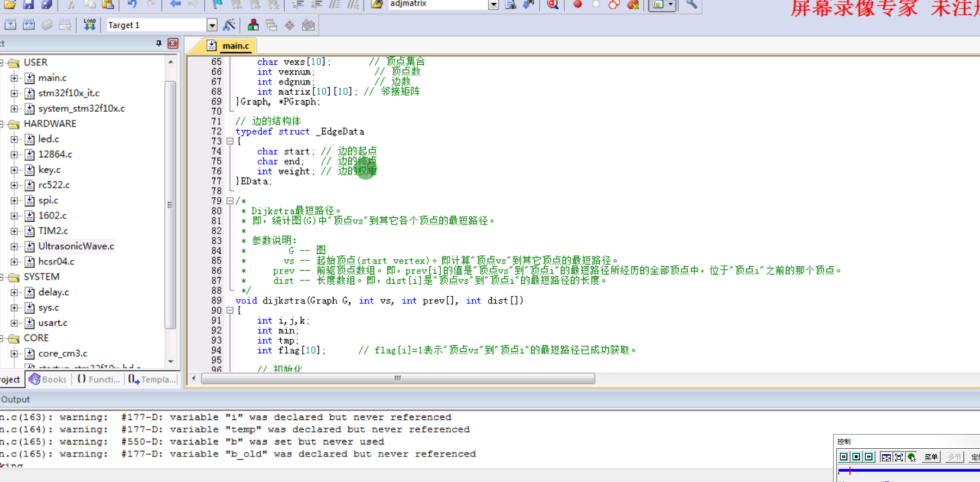Click the recorder window-region capture icon
The width and height of the screenshot is (980, 482).
pyautogui.click(x=886, y=457)
